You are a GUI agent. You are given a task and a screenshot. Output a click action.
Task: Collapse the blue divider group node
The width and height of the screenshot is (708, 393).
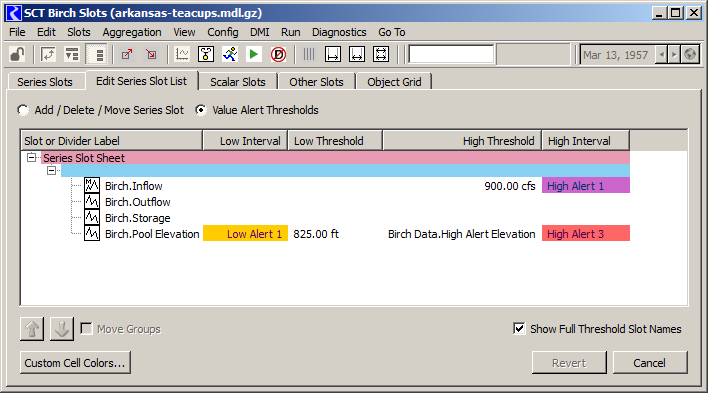coord(51,170)
